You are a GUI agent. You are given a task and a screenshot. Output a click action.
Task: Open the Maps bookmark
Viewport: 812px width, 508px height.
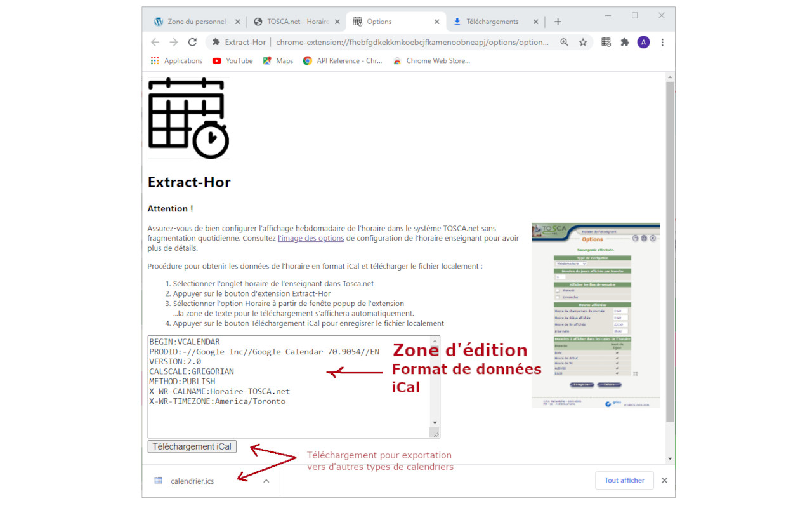(278, 60)
